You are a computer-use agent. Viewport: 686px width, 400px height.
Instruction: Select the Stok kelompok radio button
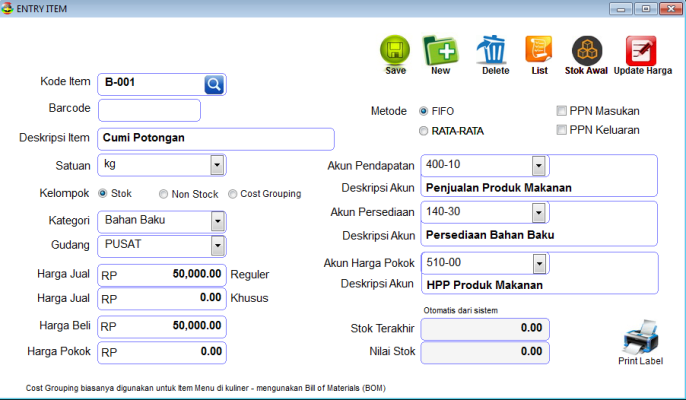[x=102, y=193]
